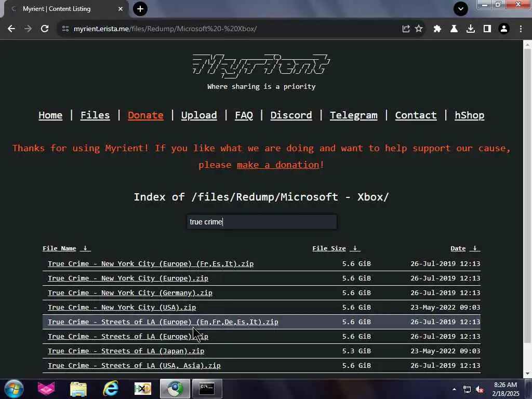This screenshot has height=399, width=532.
Task: Launch Internet Explorer from taskbar
Action: click(x=111, y=389)
